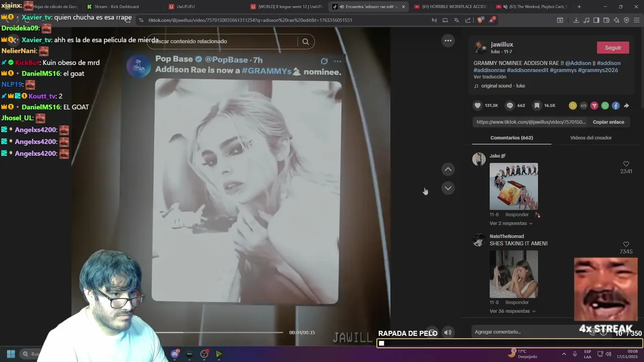Open the Brave VPN shield icon
Viewport: 644px width, 362px height.
(x=626, y=20)
